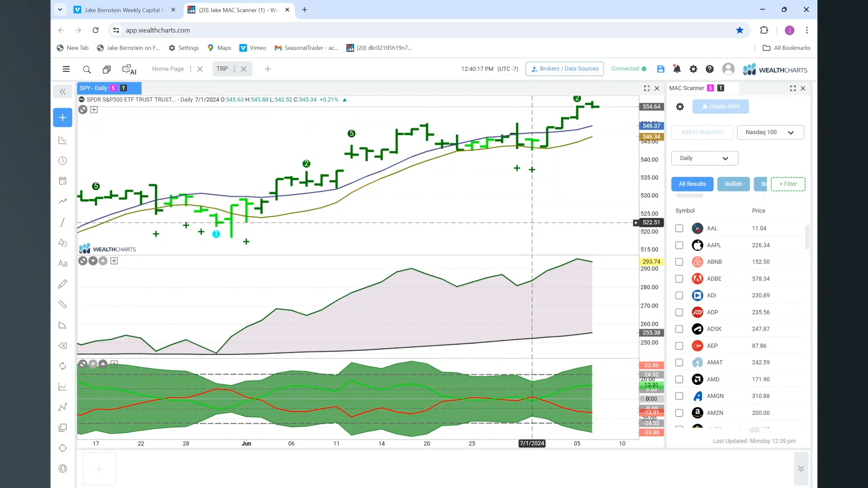Select the SPY - Daily chart tab

pos(109,88)
